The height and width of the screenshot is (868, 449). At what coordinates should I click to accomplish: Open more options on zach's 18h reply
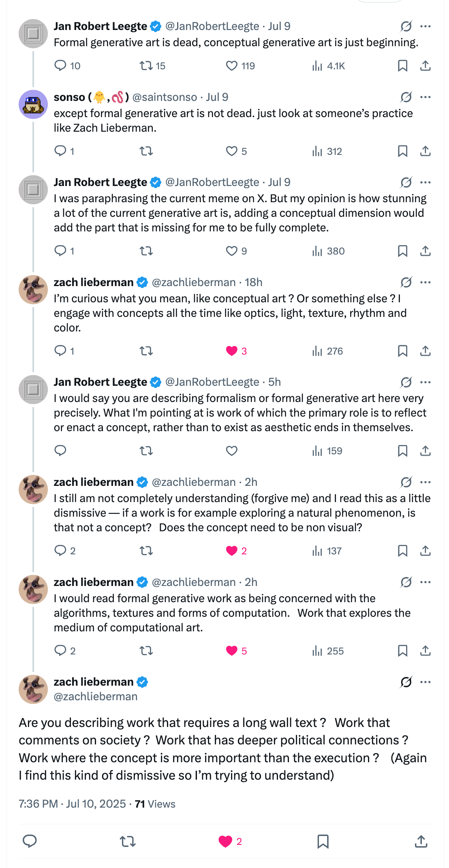(x=425, y=282)
